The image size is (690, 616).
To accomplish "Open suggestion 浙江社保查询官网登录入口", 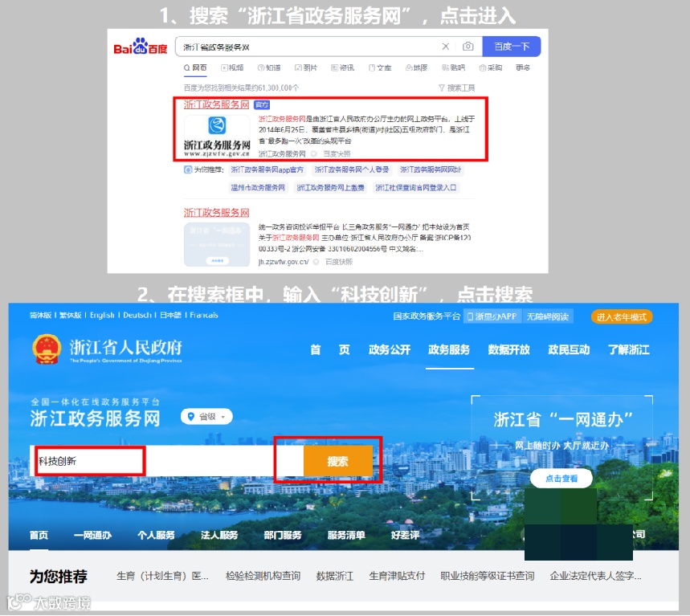I will pyautogui.click(x=415, y=188).
